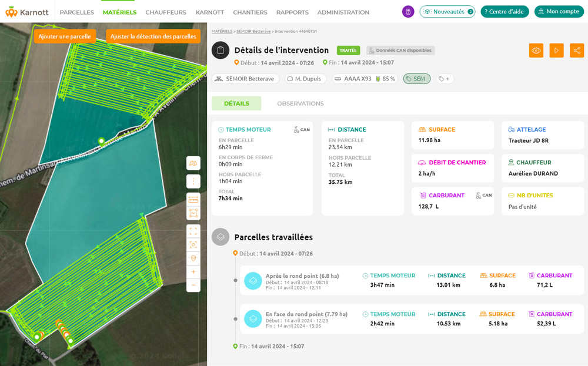588x366 pixels.
Task: Open the three-dot map options menu
Action: tap(193, 182)
